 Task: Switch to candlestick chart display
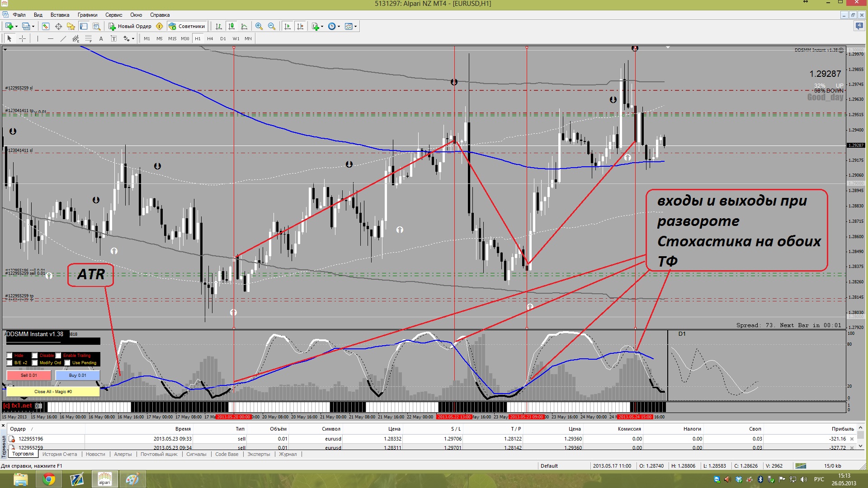click(x=231, y=26)
